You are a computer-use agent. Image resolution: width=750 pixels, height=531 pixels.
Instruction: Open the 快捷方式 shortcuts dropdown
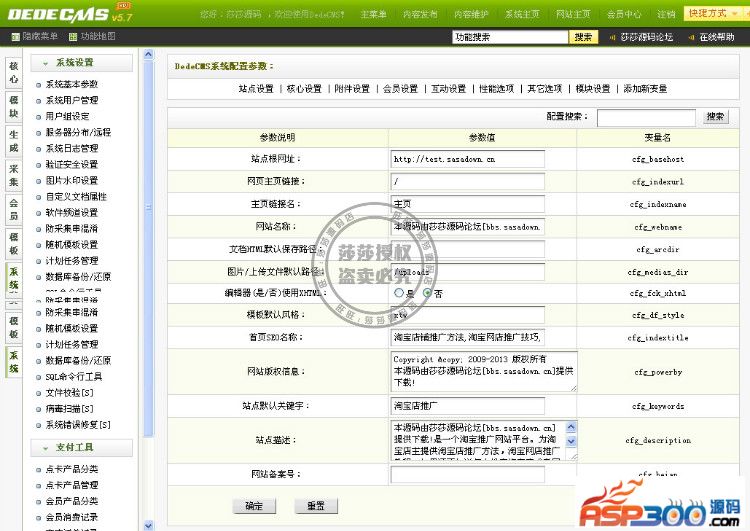point(713,13)
